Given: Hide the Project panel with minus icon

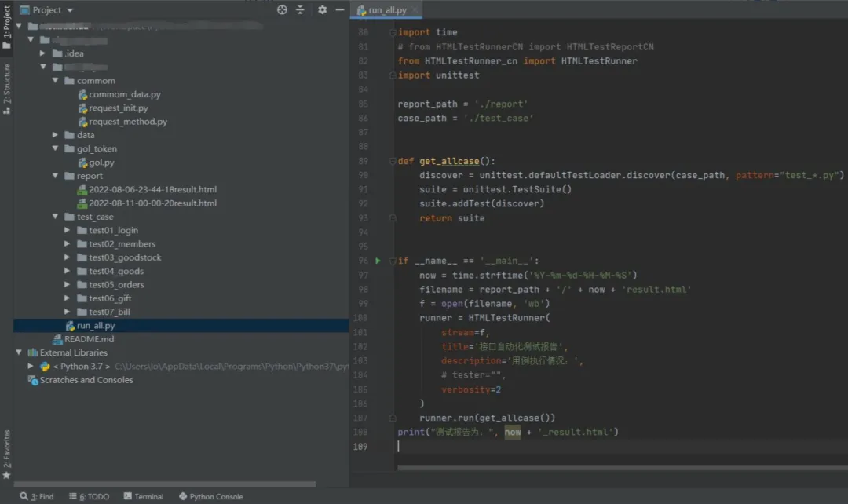Looking at the screenshot, I should pos(340,9).
